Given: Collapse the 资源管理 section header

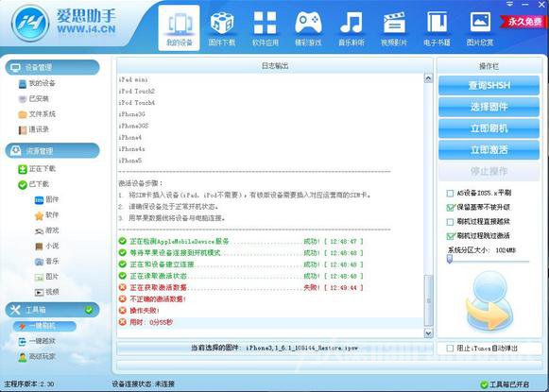Looking at the screenshot, I should pyautogui.click(x=53, y=150).
